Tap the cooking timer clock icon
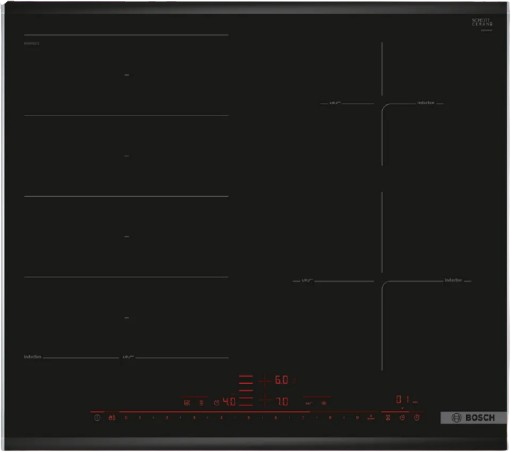 [402, 418]
